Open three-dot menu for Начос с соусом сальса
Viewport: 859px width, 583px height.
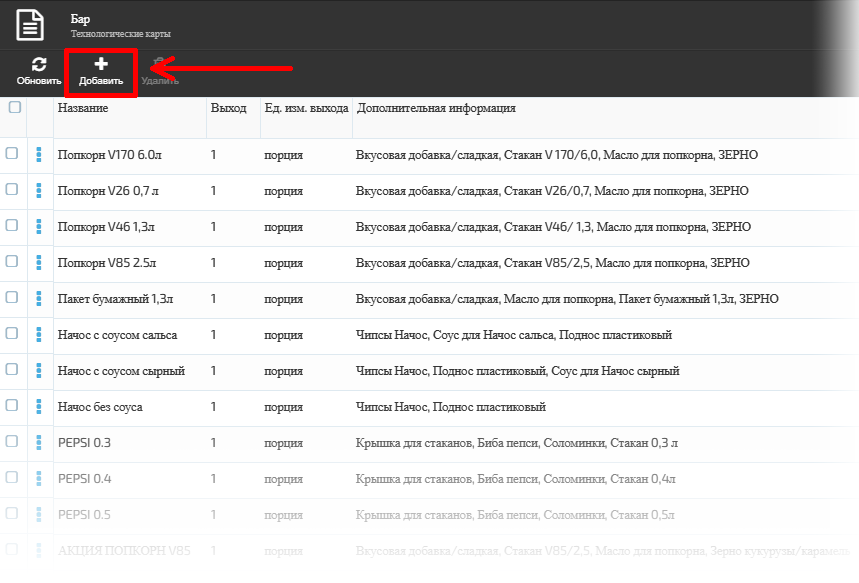pyautogui.click(x=40, y=335)
